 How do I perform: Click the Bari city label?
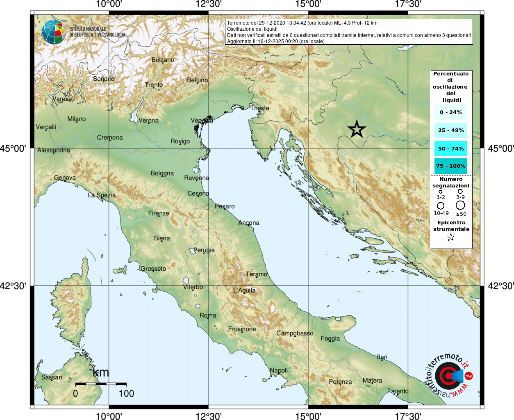point(382,357)
